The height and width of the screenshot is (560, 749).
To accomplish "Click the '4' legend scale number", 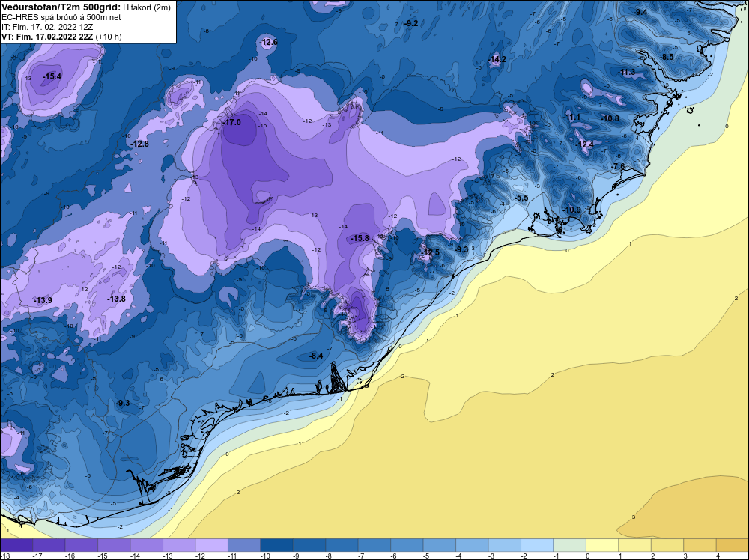I will click(718, 556).
